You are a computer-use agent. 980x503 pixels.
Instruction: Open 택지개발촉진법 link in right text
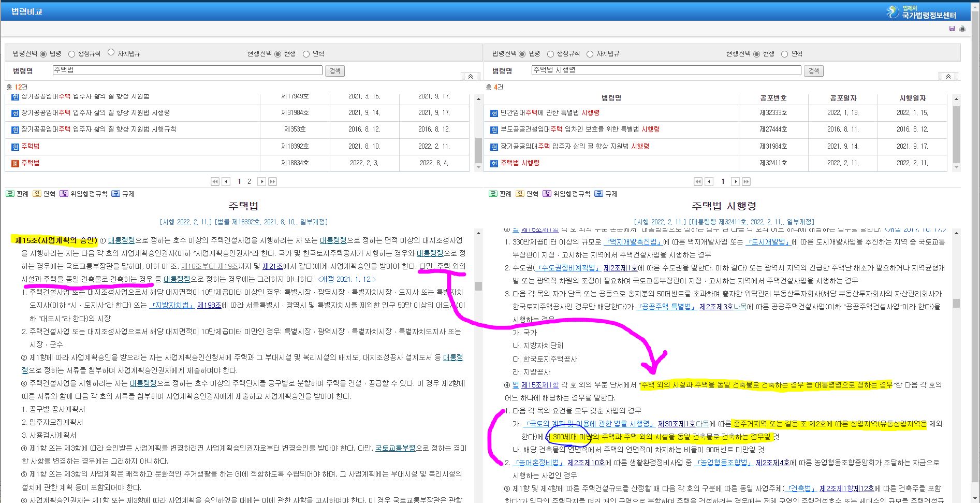pos(633,242)
